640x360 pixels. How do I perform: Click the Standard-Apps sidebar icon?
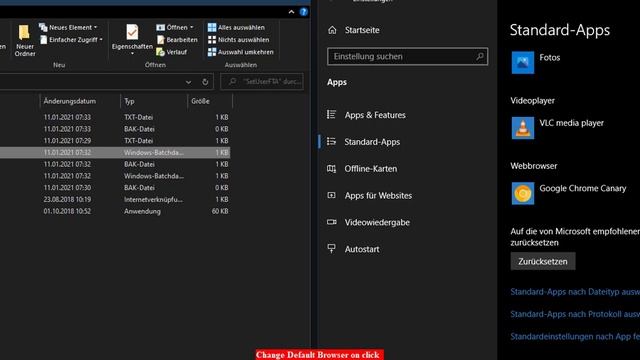[x=331, y=142]
